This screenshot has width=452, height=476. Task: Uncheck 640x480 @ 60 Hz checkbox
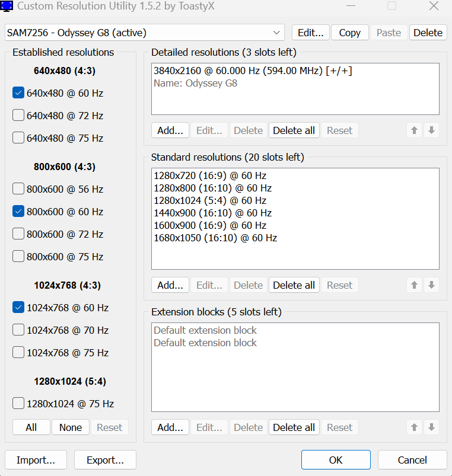(x=18, y=93)
